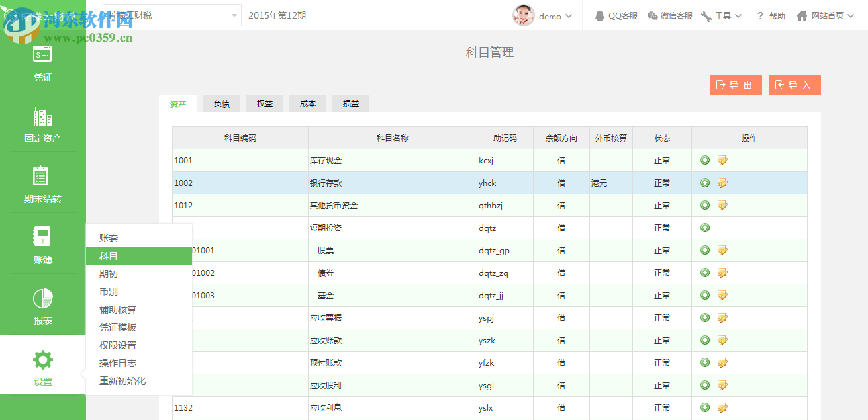Select the 损益 tab
The height and width of the screenshot is (420, 868).
[x=351, y=103]
